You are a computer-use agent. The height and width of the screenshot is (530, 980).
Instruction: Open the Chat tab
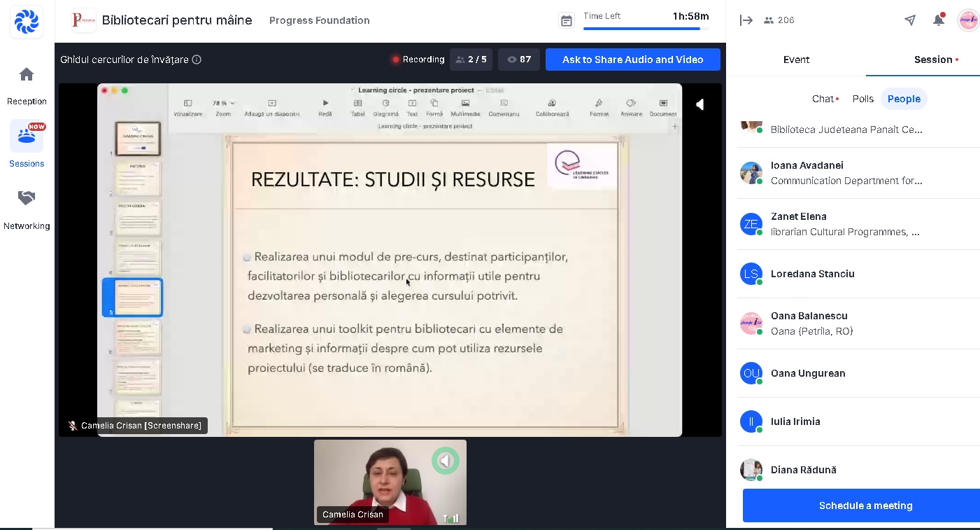(823, 99)
